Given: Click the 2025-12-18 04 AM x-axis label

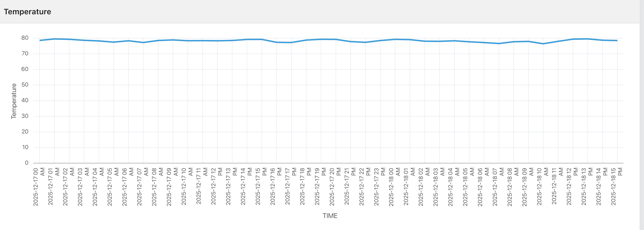Looking at the screenshot, I should coord(453,187).
